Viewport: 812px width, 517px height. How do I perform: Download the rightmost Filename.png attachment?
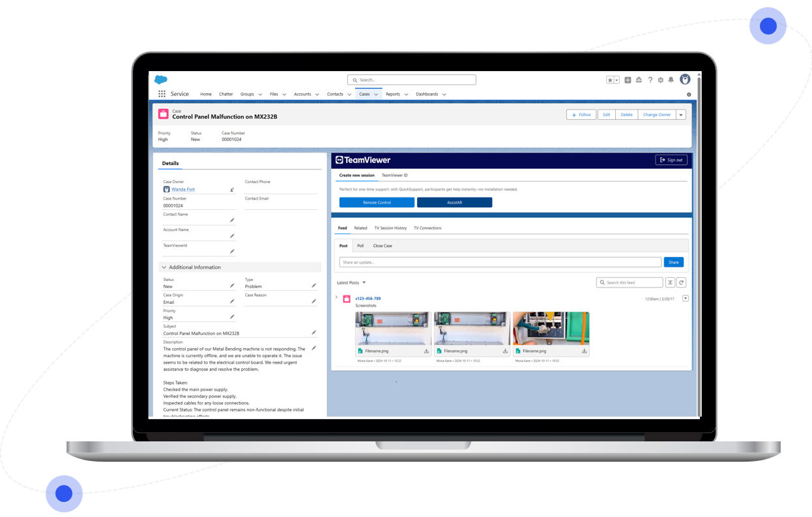584,351
